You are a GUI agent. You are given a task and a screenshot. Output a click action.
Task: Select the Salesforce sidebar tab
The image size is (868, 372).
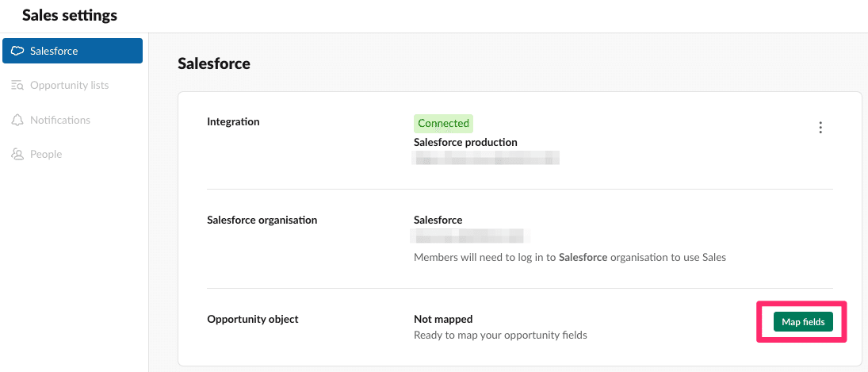[x=72, y=51]
